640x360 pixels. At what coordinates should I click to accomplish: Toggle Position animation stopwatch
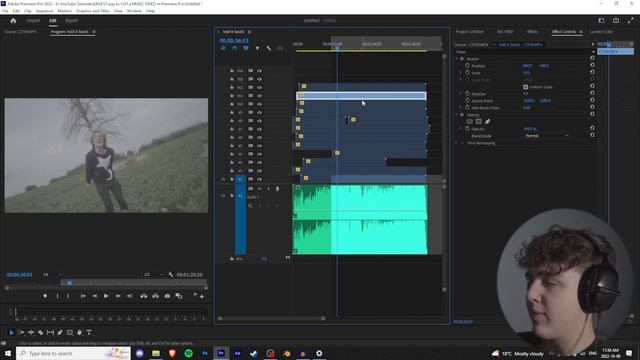tap(467, 66)
